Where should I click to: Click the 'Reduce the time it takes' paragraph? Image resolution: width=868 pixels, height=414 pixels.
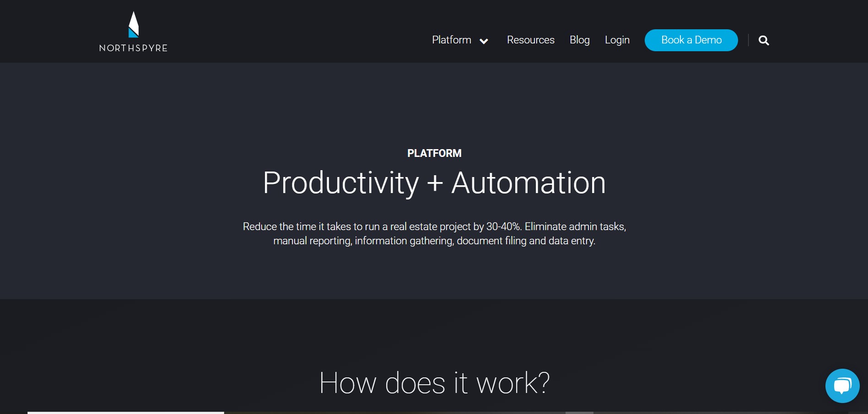coord(434,233)
